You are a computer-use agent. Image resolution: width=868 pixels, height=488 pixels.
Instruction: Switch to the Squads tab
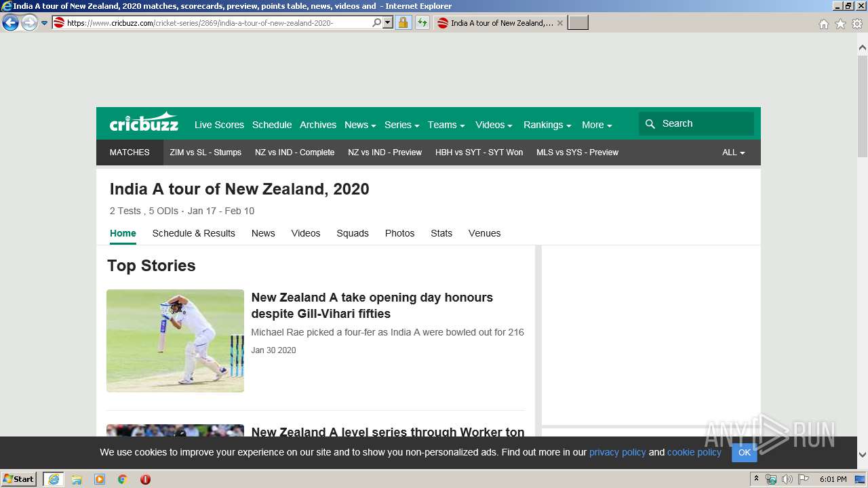tap(353, 233)
